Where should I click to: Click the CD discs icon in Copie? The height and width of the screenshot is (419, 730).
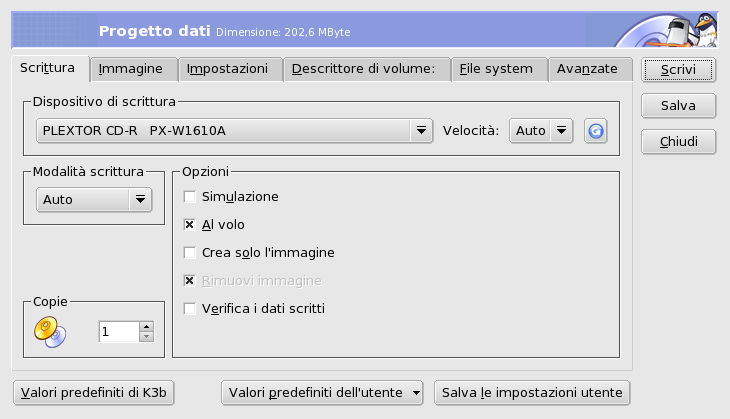pyautogui.click(x=48, y=330)
